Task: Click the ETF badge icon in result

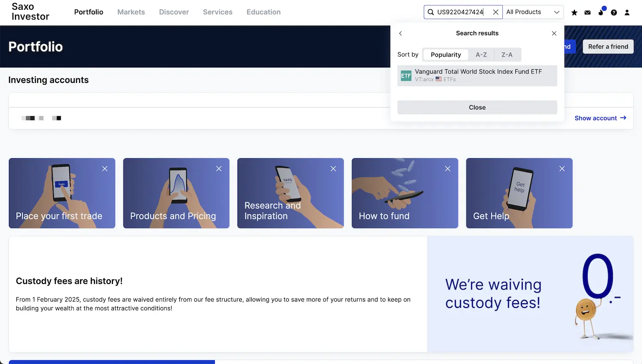Action: click(x=406, y=76)
